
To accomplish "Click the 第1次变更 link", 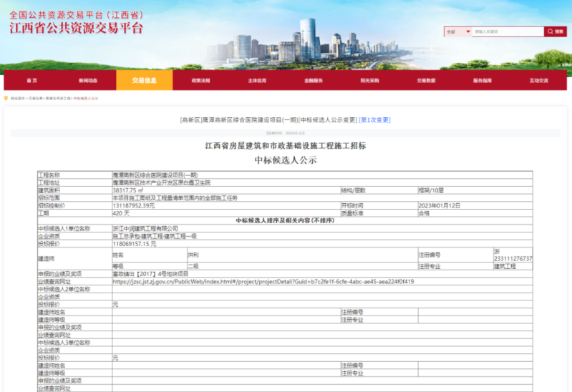I will (374, 120).
